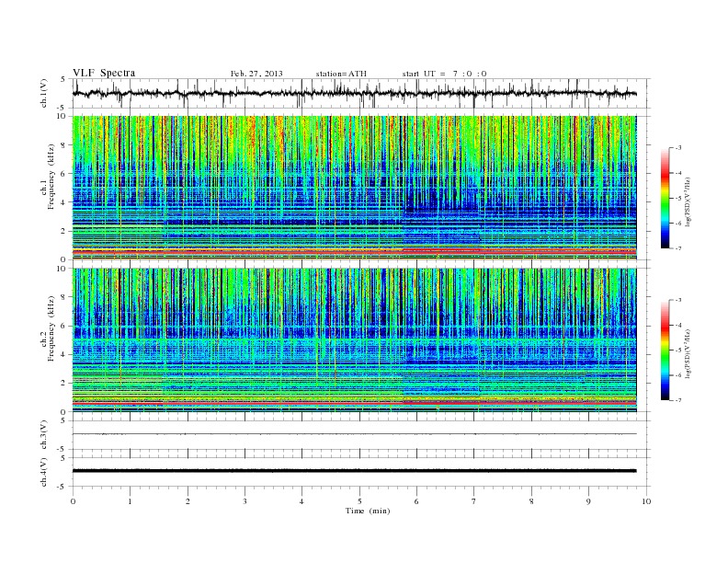Click the ch.1 frequency axis "4" tick label
Image resolution: width=728 pixels, height=563 pixels.
(x=63, y=202)
